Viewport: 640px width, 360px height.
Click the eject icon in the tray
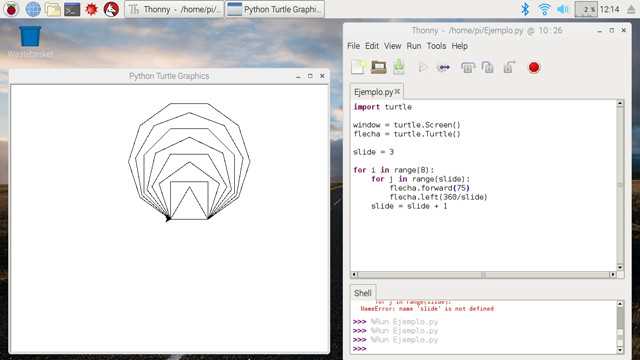[631, 9]
